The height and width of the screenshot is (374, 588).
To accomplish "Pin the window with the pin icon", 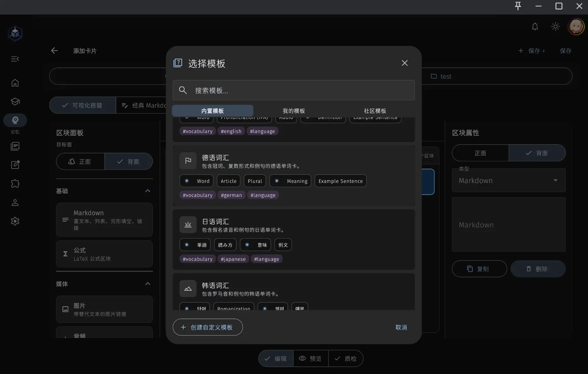I will [518, 6].
